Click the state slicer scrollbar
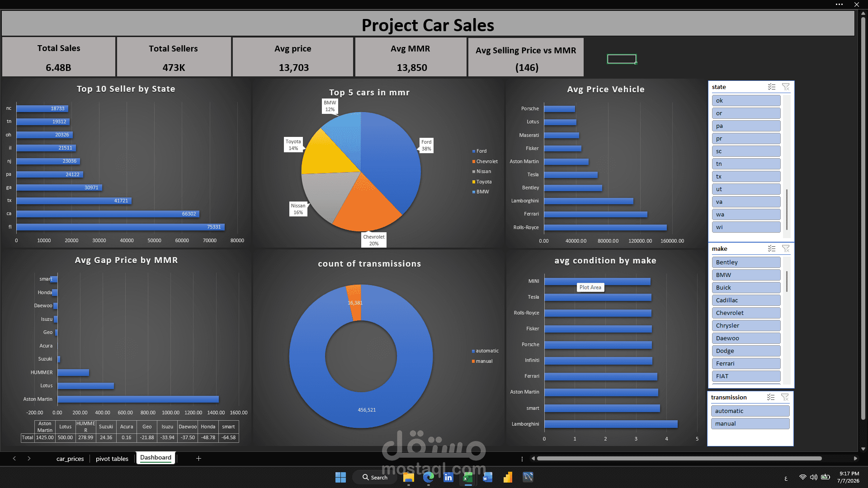Viewport: 868px width, 488px height. (x=787, y=210)
